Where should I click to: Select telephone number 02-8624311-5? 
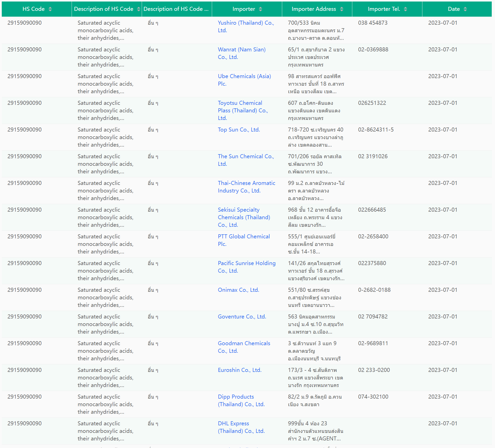[376, 130]
